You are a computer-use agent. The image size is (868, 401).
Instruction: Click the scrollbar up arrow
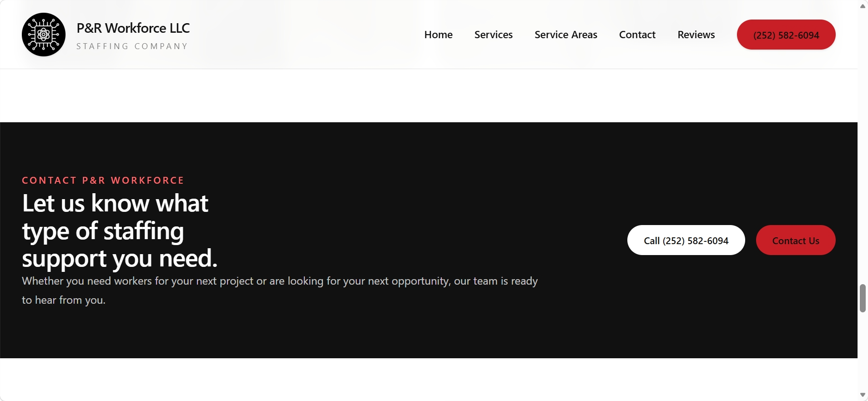coord(862,6)
